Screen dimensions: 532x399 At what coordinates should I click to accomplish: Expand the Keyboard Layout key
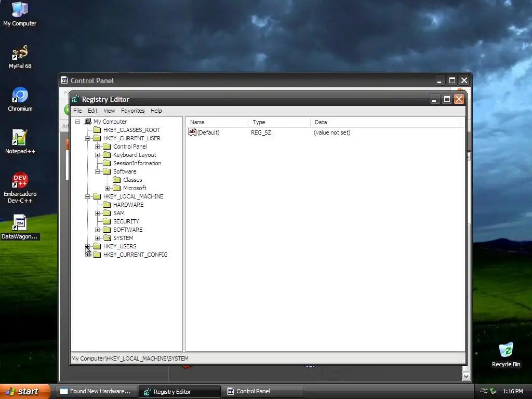(x=97, y=155)
